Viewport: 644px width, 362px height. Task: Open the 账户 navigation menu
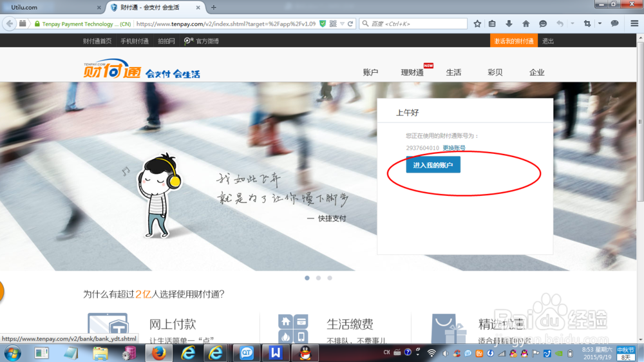click(x=370, y=72)
